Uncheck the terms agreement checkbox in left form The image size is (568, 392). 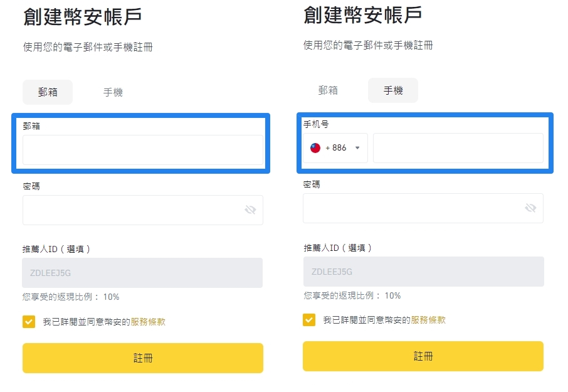pos(29,322)
